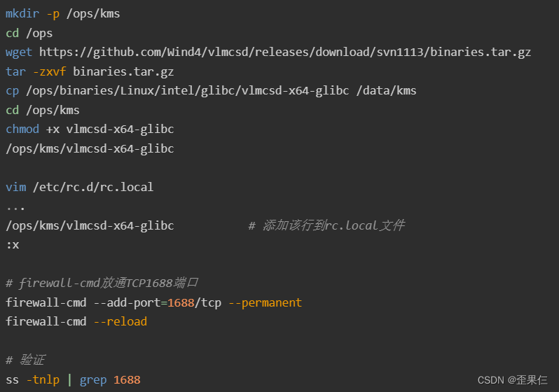Click the firewall-cmd TCP1688 comment line
This screenshot has height=392, width=559.
pyautogui.click(x=102, y=283)
